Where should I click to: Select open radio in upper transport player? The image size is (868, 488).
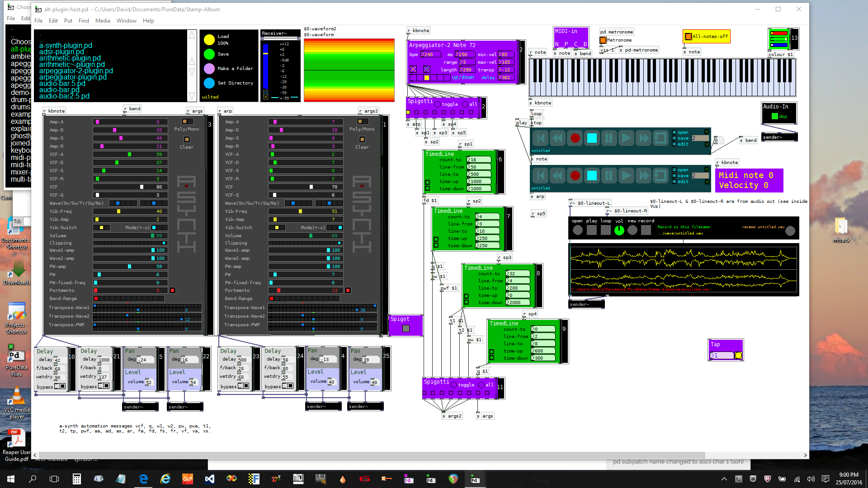click(x=674, y=132)
